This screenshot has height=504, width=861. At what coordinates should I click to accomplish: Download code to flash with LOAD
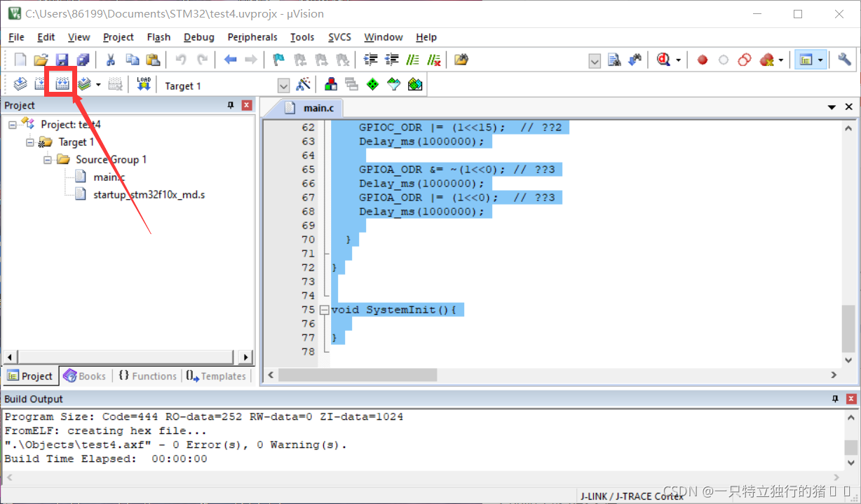tap(144, 85)
